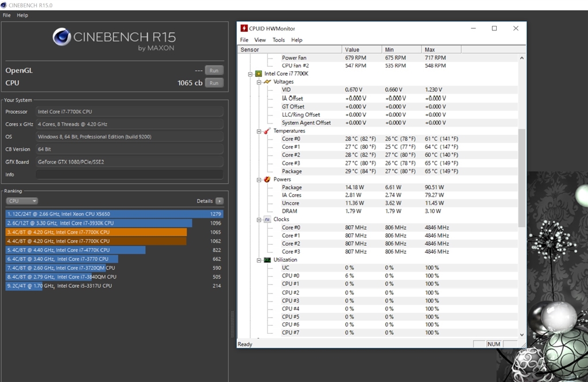This screenshot has height=382, width=588.
Task: Select ranking entry Core i7-3840QM
Action: [114, 277]
